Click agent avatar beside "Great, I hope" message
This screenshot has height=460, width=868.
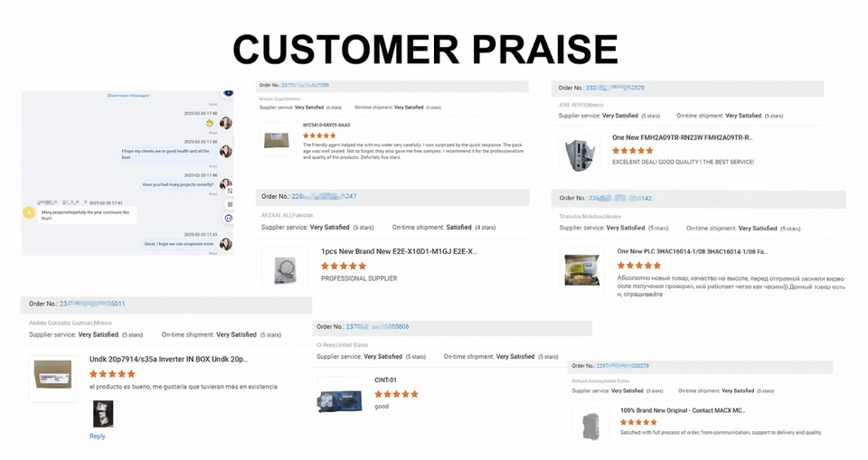click(225, 244)
